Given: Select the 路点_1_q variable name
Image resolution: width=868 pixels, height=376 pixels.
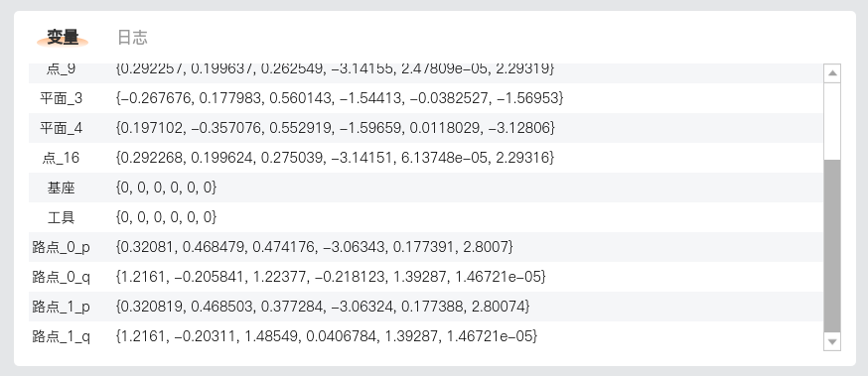Looking at the screenshot, I should point(61,336).
